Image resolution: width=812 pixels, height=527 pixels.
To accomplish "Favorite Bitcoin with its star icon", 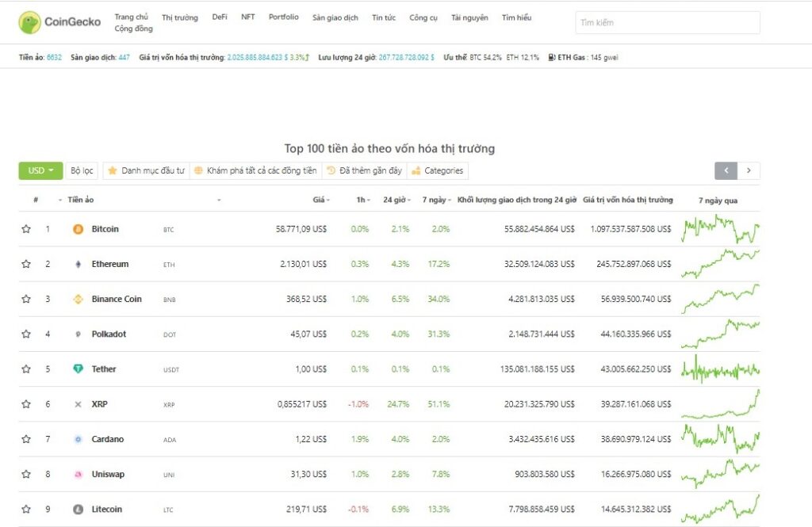I will coord(26,229).
